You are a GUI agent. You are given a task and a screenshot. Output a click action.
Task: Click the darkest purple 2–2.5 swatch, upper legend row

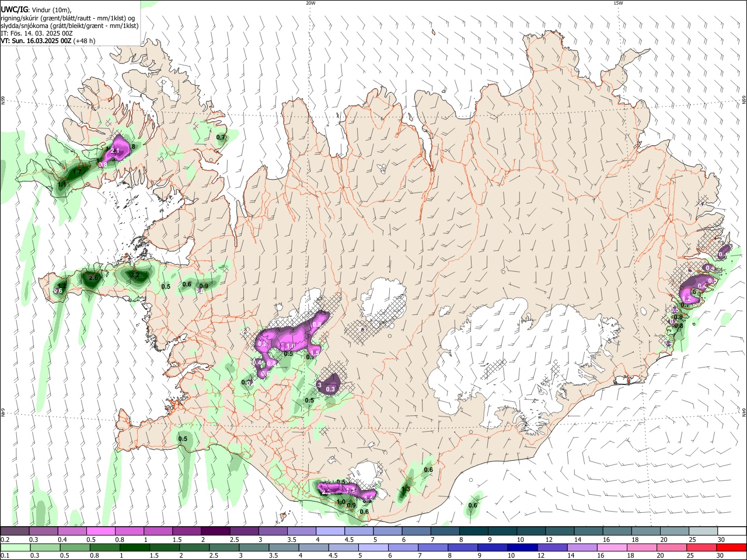pyautogui.click(x=215, y=531)
